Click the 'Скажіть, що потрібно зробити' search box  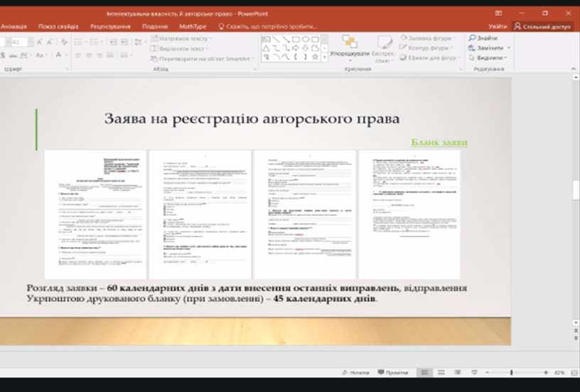272,26
